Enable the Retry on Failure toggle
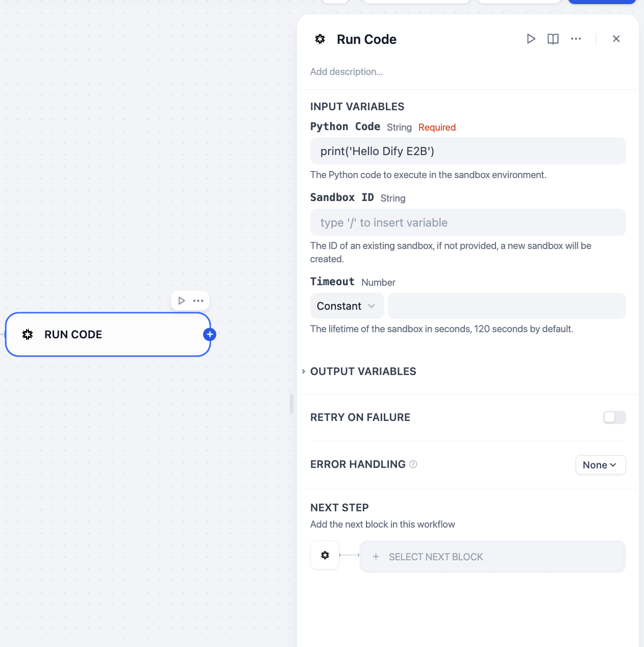This screenshot has width=644, height=647. pos(614,417)
